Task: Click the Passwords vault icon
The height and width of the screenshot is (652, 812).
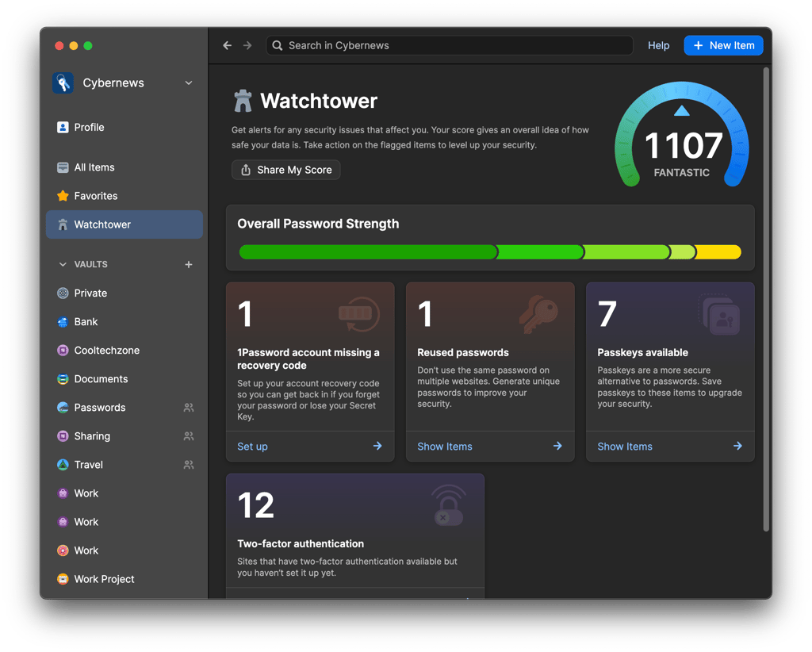Action: point(63,408)
